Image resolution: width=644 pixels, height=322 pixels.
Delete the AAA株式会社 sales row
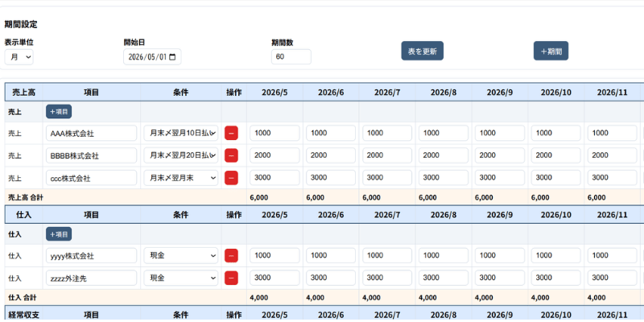(x=231, y=133)
